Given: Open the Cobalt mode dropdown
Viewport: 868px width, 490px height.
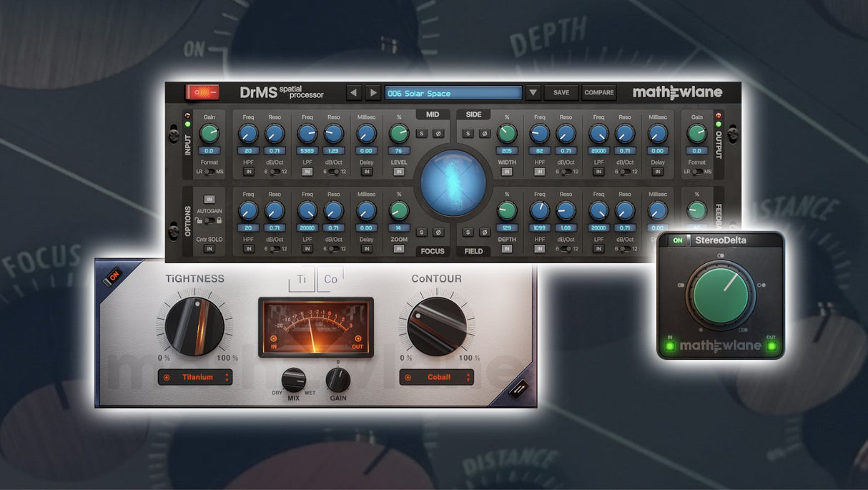Looking at the screenshot, I should [437, 377].
